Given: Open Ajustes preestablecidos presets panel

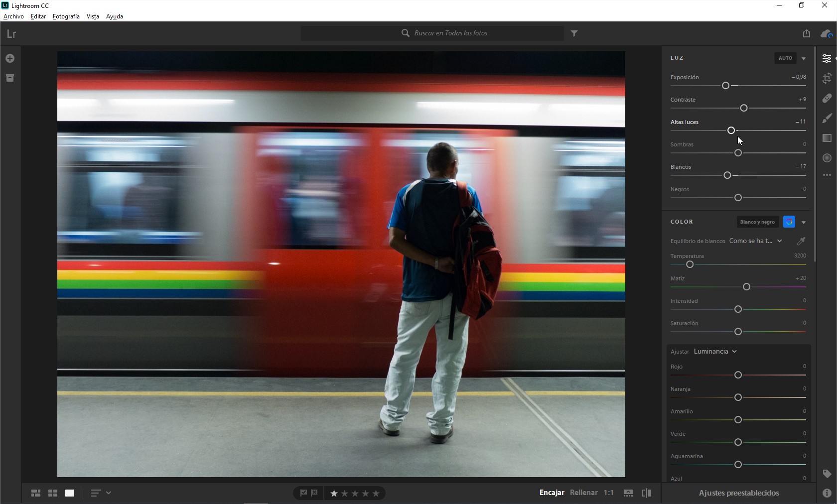Looking at the screenshot, I should (739, 493).
